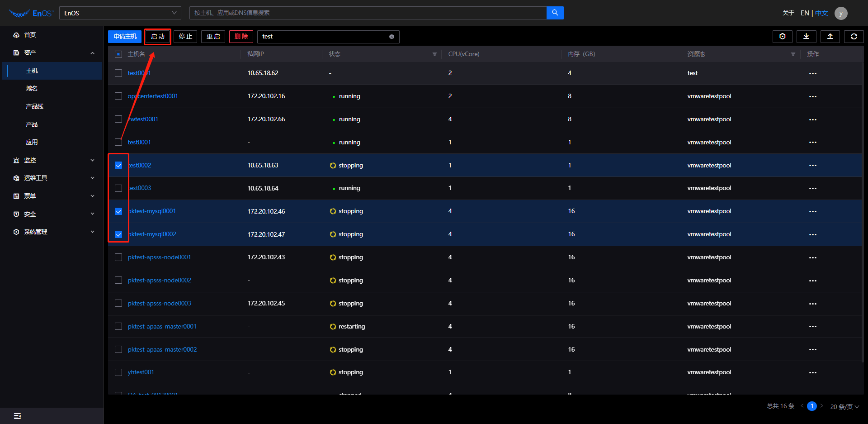Click the blue search magnifier button

pyautogui.click(x=555, y=13)
